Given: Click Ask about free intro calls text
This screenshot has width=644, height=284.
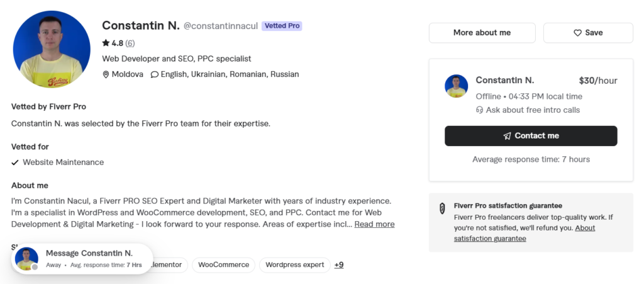Looking at the screenshot, I should click(533, 110).
